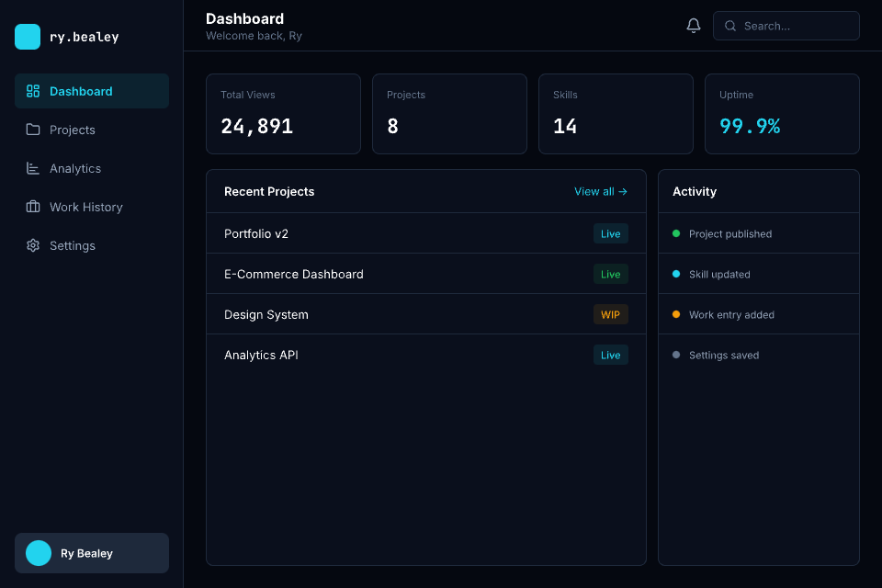Click the Project published activity entry

coord(729,233)
